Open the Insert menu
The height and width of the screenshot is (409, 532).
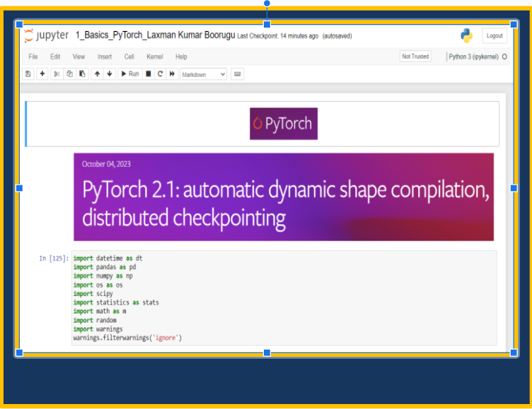tap(105, 57)
